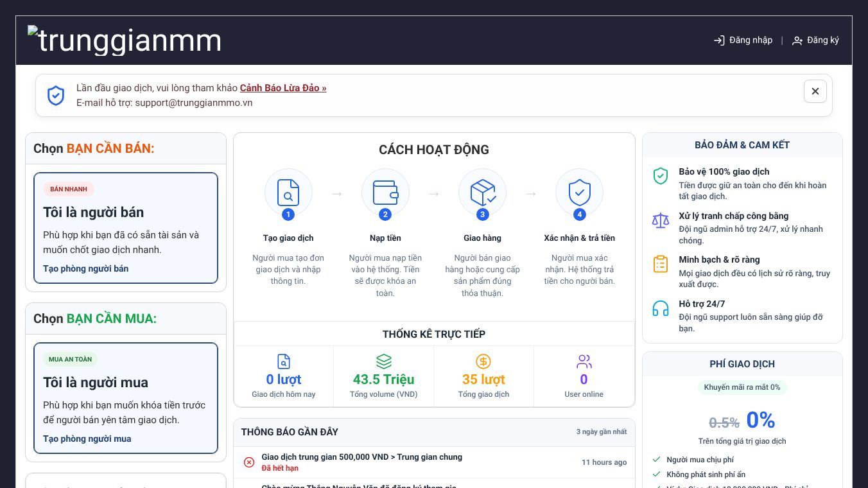
Task: Click the Tạo giao dịch step icon
Action: [288, 193]
